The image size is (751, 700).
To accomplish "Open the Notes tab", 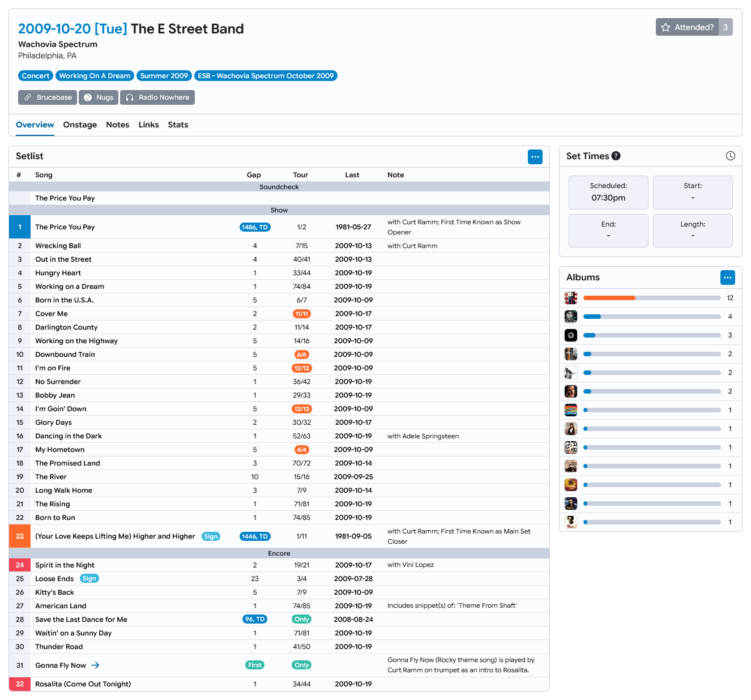I will (x=118, y=125).
